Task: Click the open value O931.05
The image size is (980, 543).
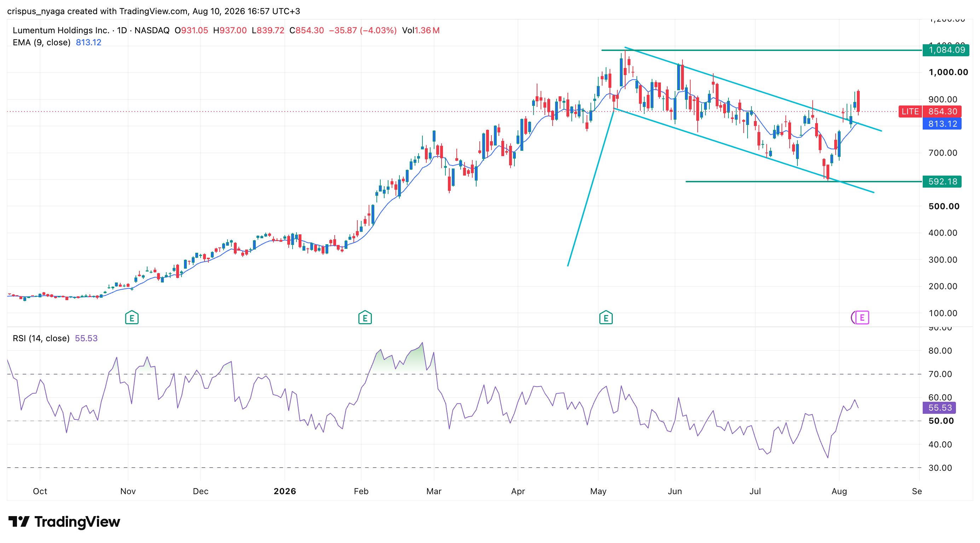Action: (191, 30)
